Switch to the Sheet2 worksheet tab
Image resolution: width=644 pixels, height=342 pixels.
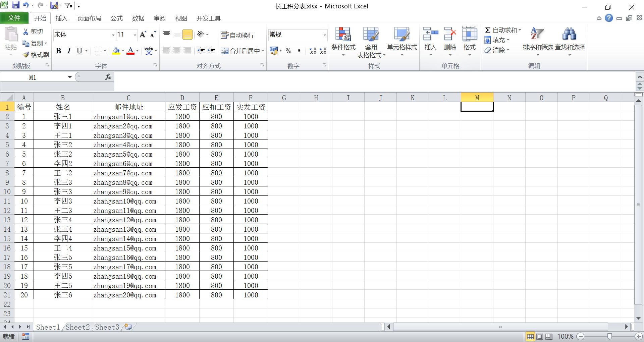78,327
